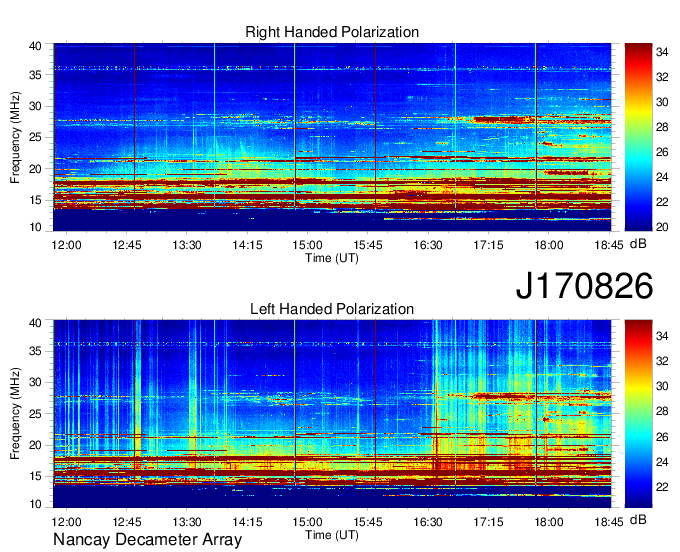Click '17:15' tick on Right Handed time axis
Screen dimensions: 680x552
pos(488,245)
